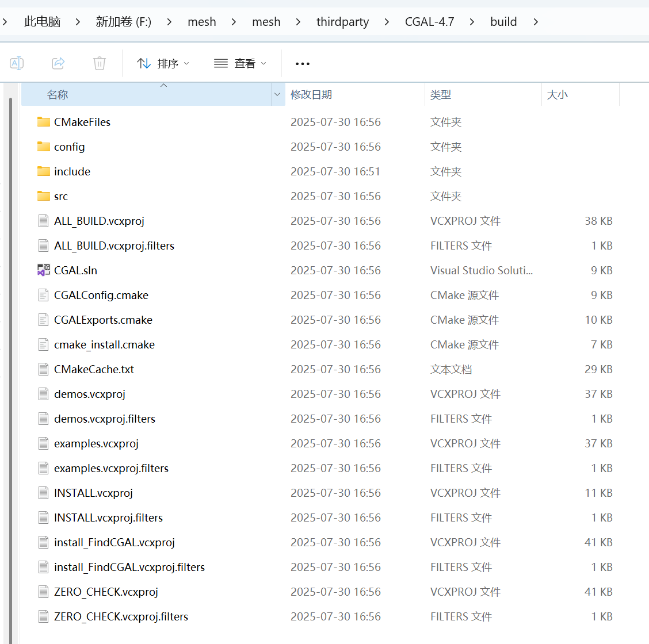Go to the first mesh breadcrumb folder
The height and width of the screenshot is (644, 649).
pos(201,21)
